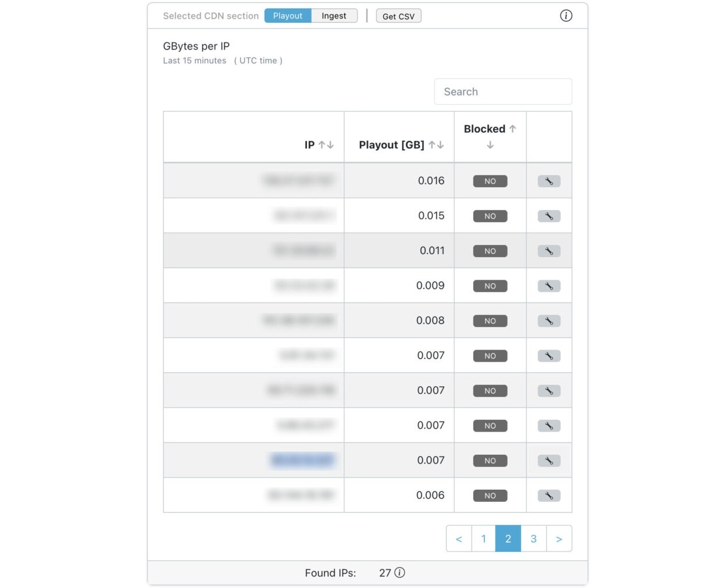Go to the previous page arrow

[459, 539]
